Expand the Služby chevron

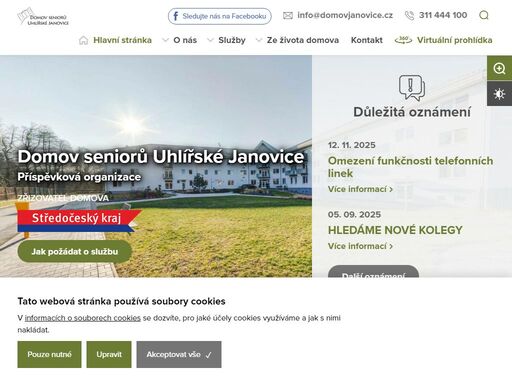click(210, 40)
